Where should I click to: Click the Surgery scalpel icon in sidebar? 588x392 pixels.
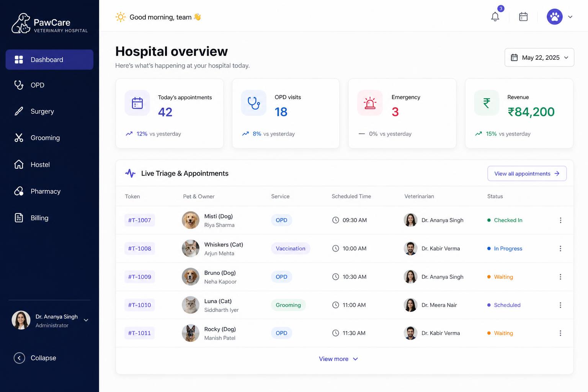tap(19, 111)
